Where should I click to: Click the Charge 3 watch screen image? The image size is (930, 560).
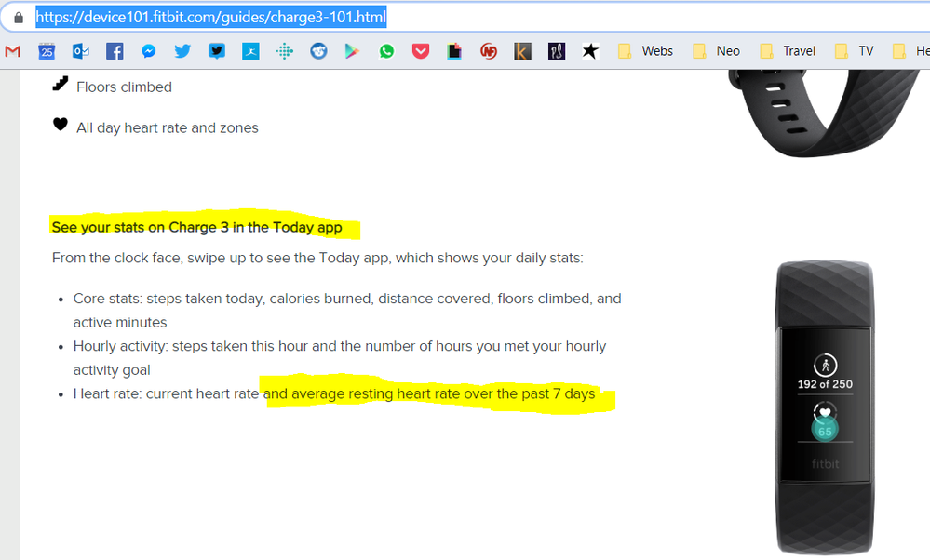click(x=824, y=402)
